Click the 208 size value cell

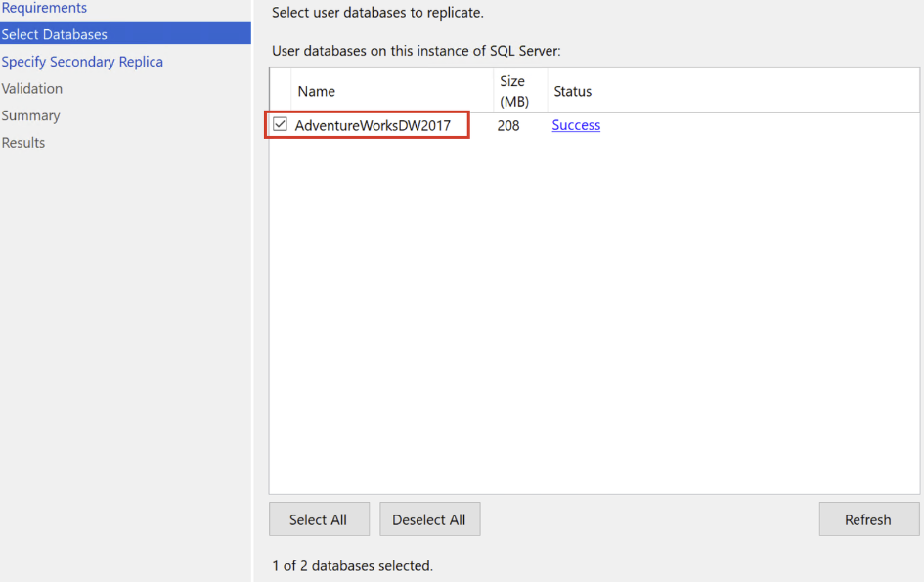coord(508,125)
